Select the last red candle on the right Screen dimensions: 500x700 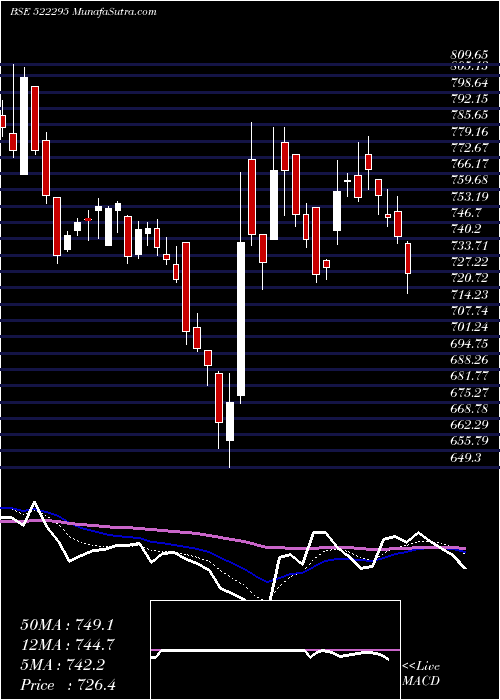[408, 258]
